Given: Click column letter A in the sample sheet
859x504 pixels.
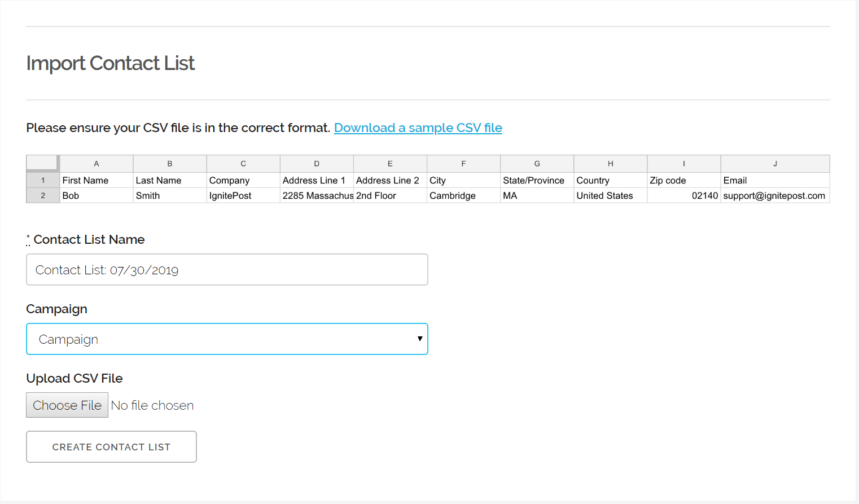Looking at the screenshot, I should [x=97, y=164].
